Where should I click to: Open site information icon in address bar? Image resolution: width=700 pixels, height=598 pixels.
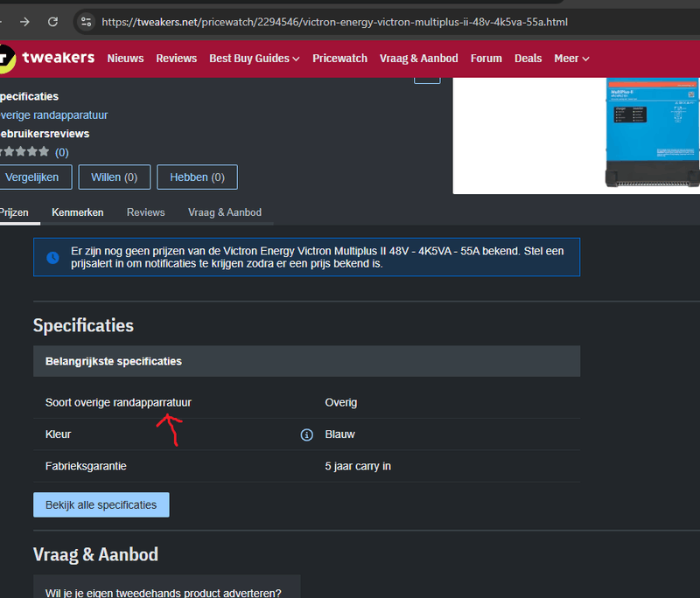[86, 22]
